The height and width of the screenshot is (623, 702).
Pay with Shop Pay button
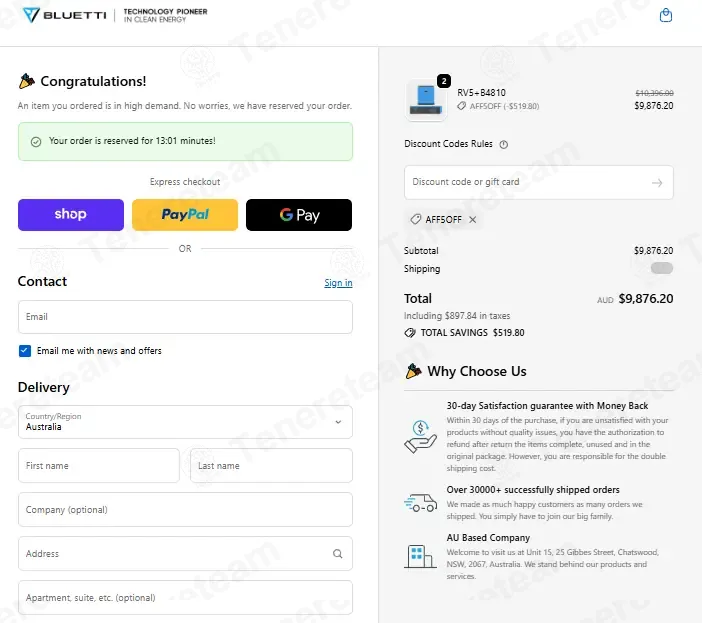(71, 215)
